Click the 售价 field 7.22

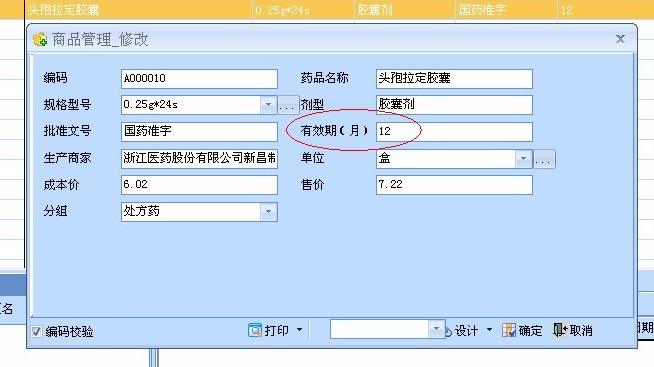[x=454, y=185]
